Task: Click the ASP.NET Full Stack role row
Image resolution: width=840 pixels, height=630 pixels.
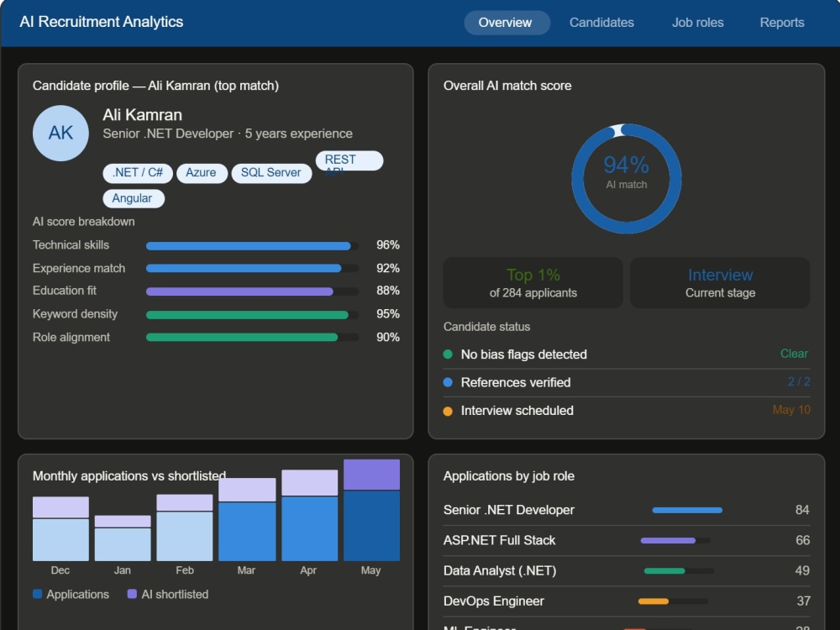Action: coord(627,540)
